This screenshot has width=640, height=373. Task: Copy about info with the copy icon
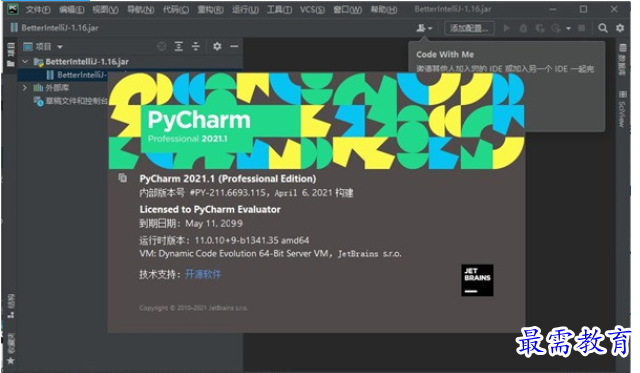(122, 178)
